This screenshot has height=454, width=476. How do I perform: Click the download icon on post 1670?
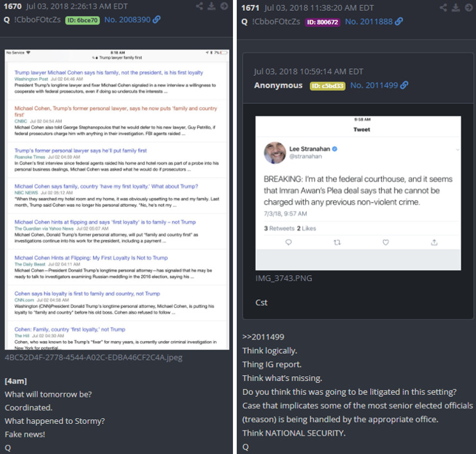pyautogui.click(x=212, y=6)
